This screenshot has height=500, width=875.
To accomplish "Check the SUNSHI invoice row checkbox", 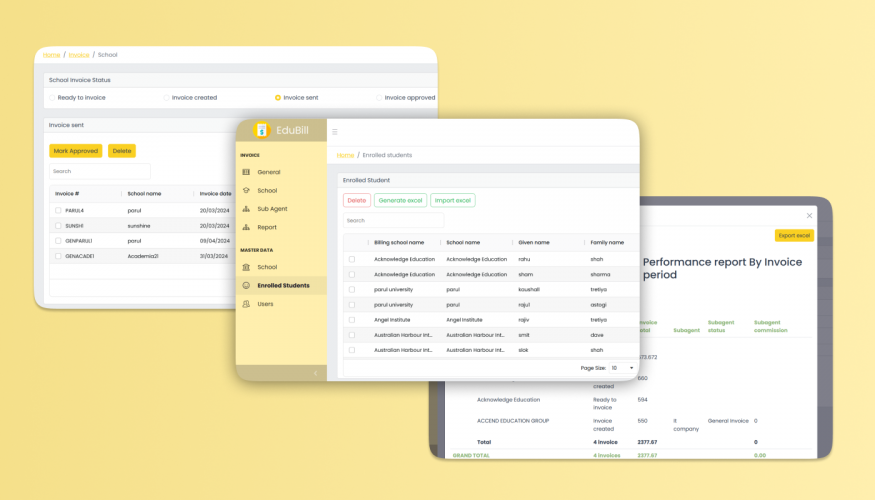I will click(x=58, y=226).
